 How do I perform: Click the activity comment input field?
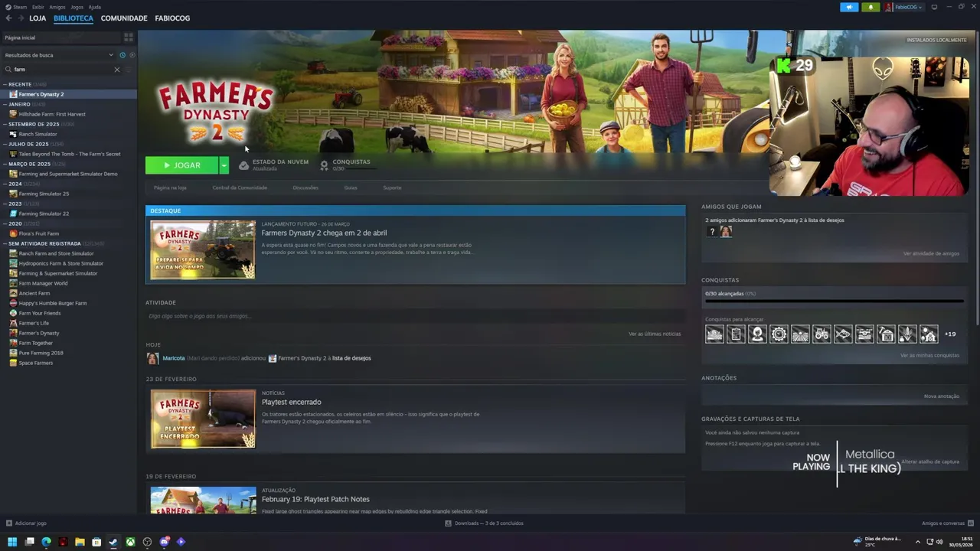click(x=415, y=316)
